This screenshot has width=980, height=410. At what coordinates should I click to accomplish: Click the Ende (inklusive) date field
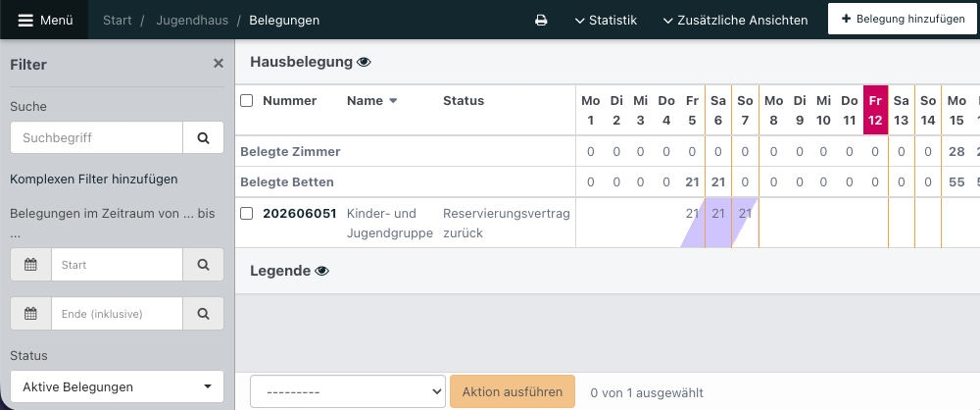[x=117, y=314]
